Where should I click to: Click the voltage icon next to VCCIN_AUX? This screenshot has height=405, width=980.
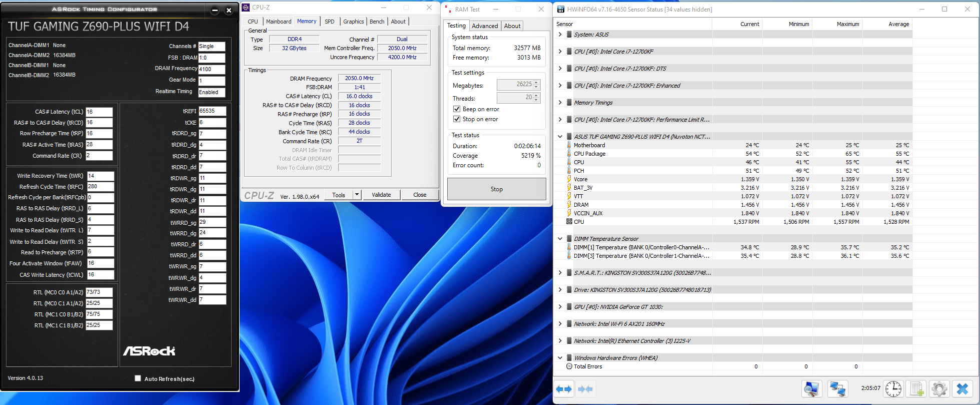pyautogui.click(x=569, y=213)
